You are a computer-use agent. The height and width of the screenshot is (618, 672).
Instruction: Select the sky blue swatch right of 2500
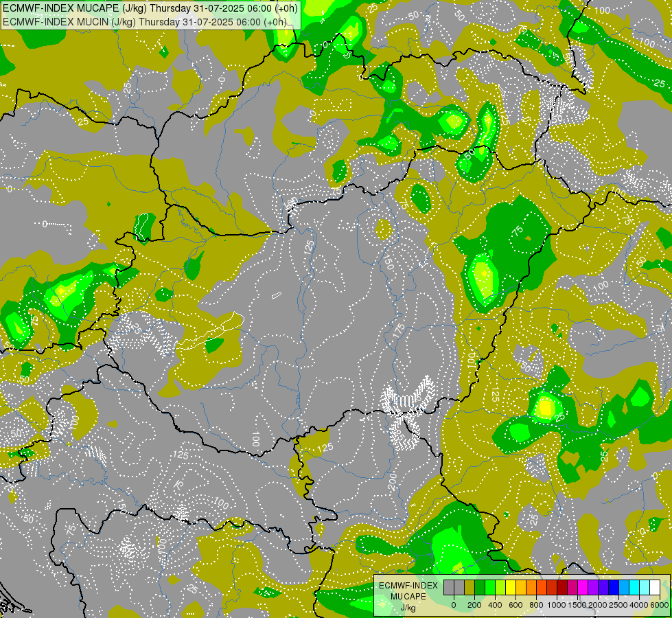tap(624, 587)
